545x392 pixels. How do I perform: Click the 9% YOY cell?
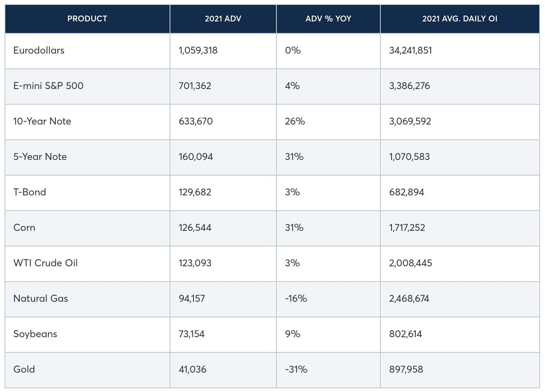[328, 335]
